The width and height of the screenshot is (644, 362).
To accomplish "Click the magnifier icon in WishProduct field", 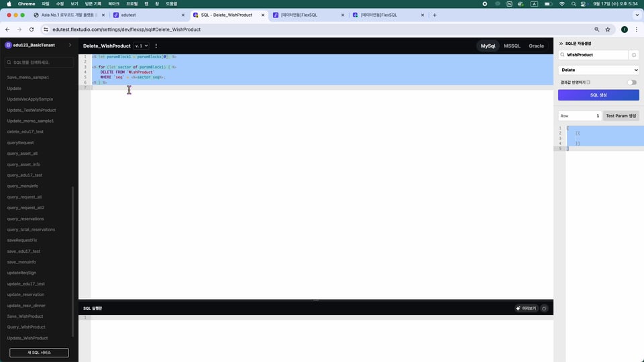I will [563, 55].
